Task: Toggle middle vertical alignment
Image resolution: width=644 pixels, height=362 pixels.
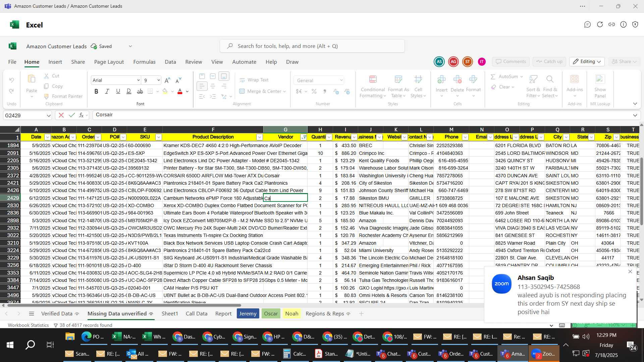Action: pos(213,76)
